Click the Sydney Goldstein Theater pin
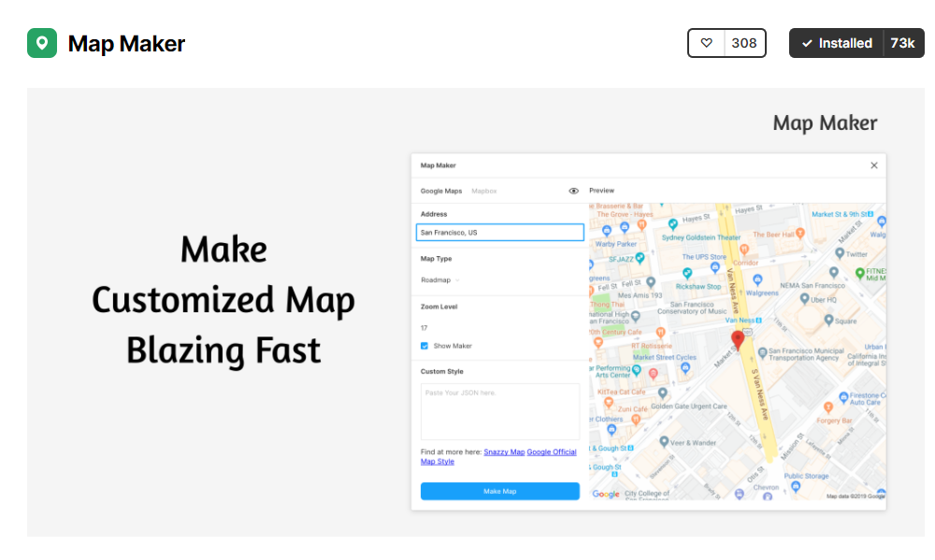Image resolution: width=935 pixels, height=560 pixels. coord(672,224)
